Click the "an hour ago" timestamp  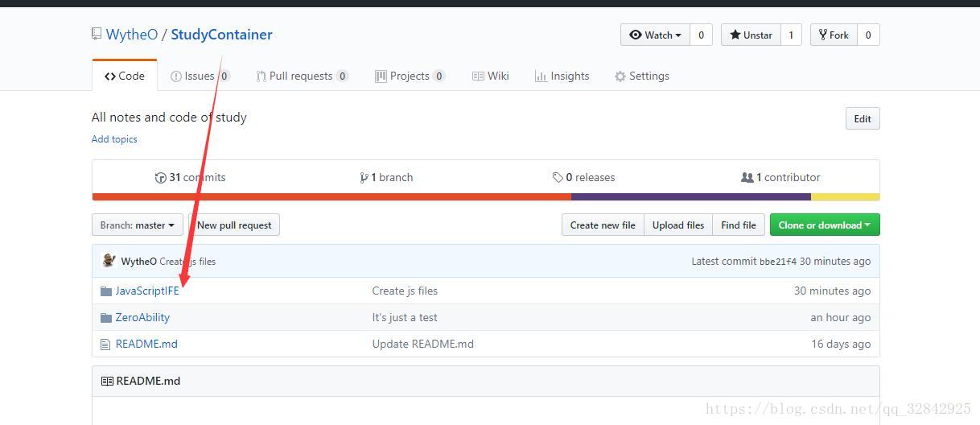pos(841,317)
